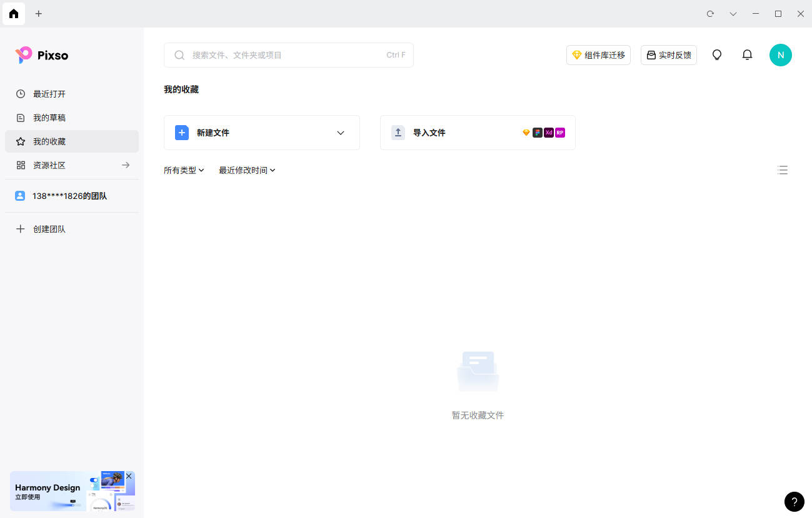Open the help question mark button
Screen dimensions: 812x518
coord(794,501)
